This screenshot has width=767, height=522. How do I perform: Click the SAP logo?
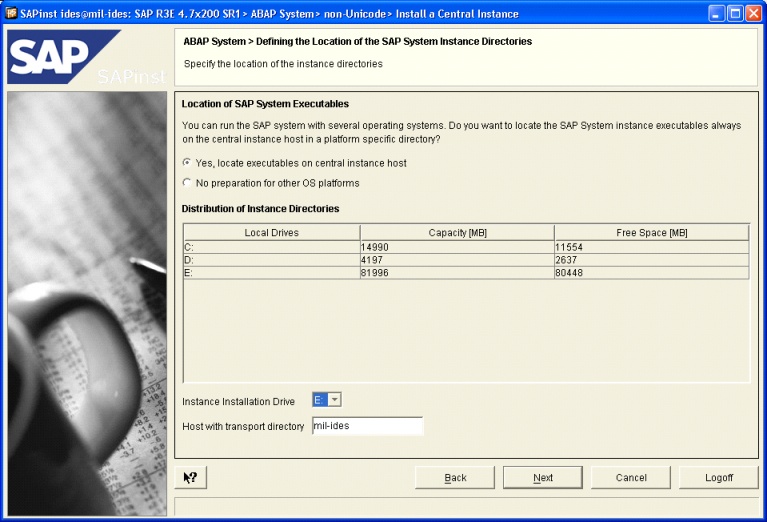click(x=64, y=56)
